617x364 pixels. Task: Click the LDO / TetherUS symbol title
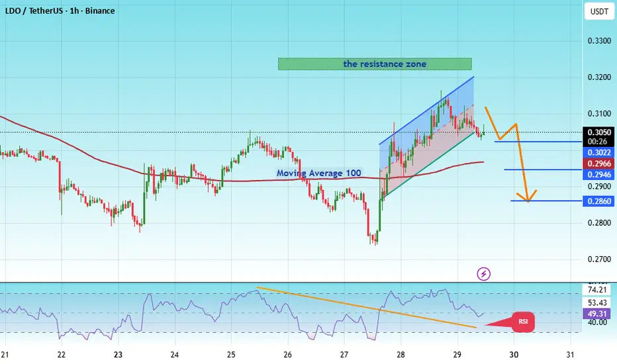(x=32, y=11)
